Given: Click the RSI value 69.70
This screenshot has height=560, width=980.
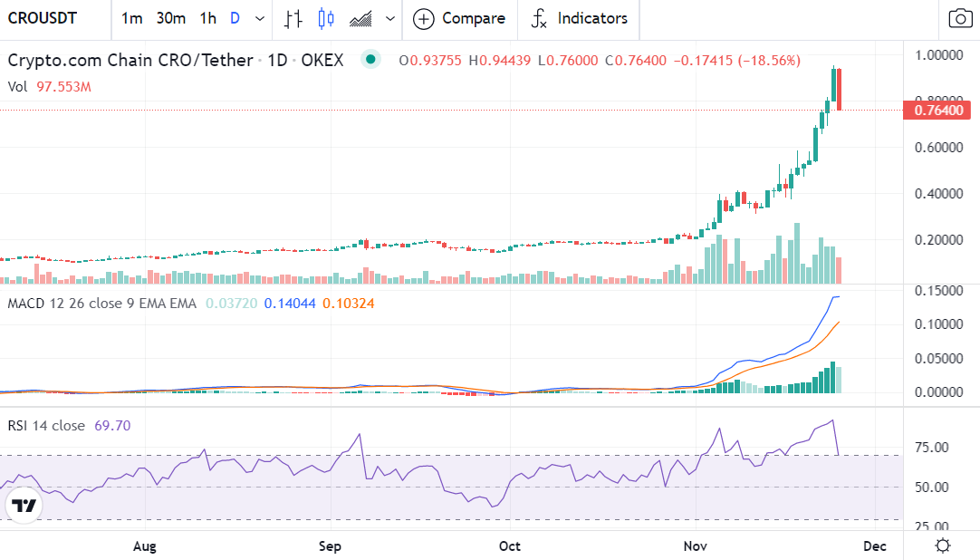Looking at the screenshot, I should (112, 426).
